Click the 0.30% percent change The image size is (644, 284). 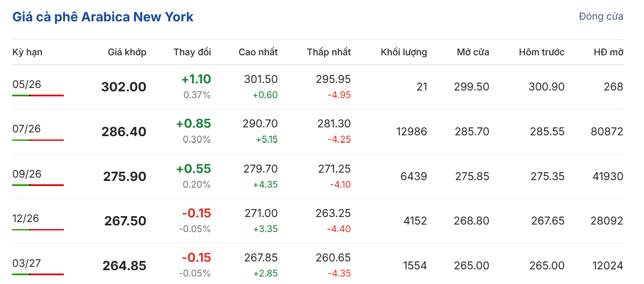click(197, 139)
